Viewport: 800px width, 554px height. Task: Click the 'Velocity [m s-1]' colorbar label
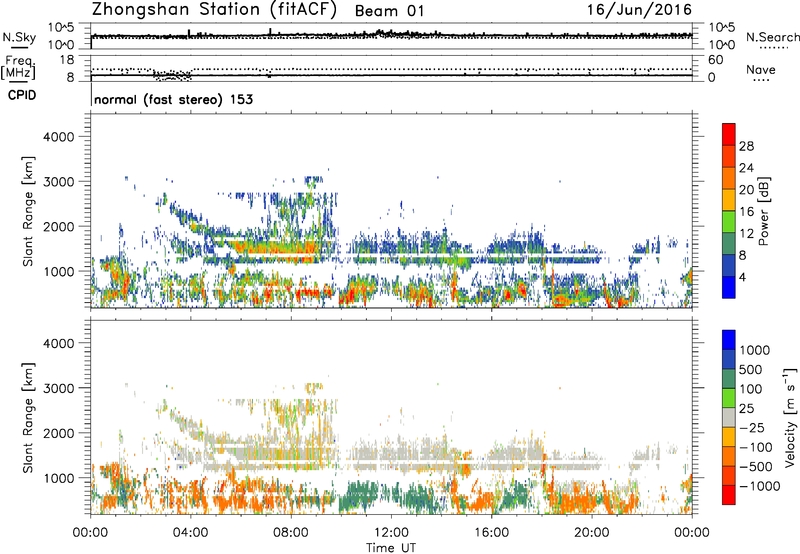pos(790,417)
